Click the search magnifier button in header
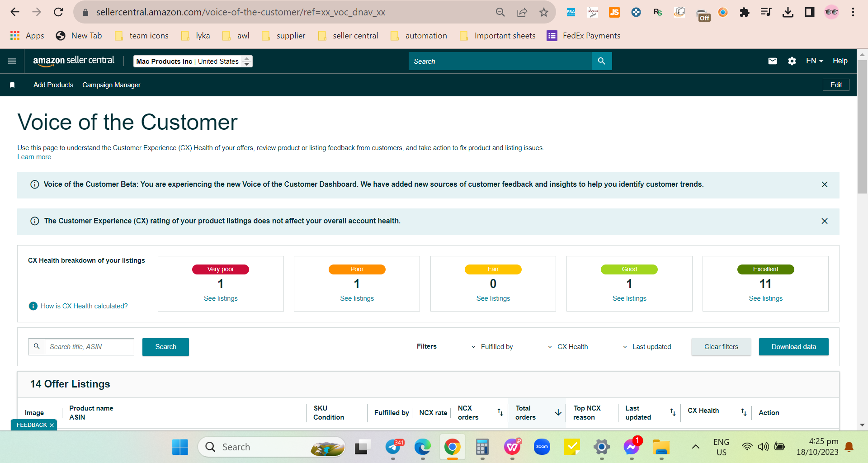The width and height of the screenshot is (868, 463). (x=601, y=61)
